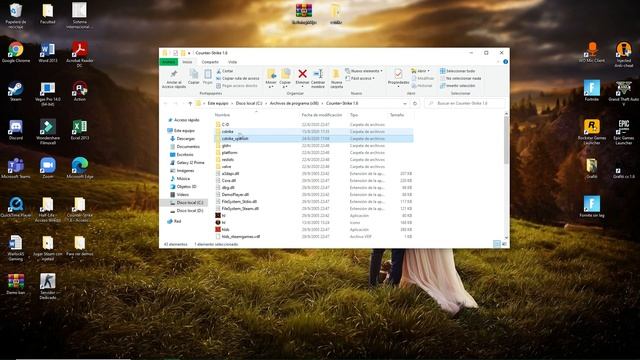Create a Nueva carpeta with ribbon icon
Viewport: 640px width, 360px height.
click(336, 74)
